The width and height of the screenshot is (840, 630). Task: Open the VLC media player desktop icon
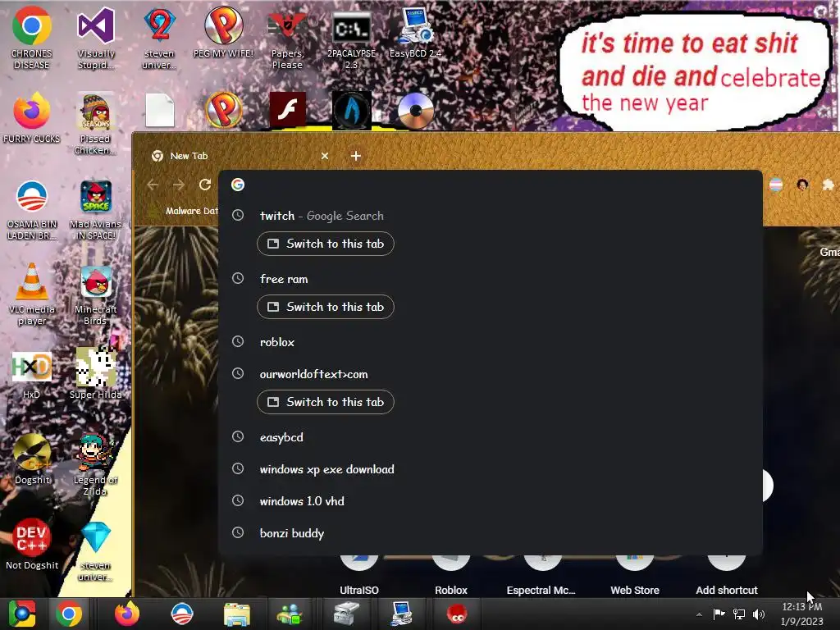point(32,294)
